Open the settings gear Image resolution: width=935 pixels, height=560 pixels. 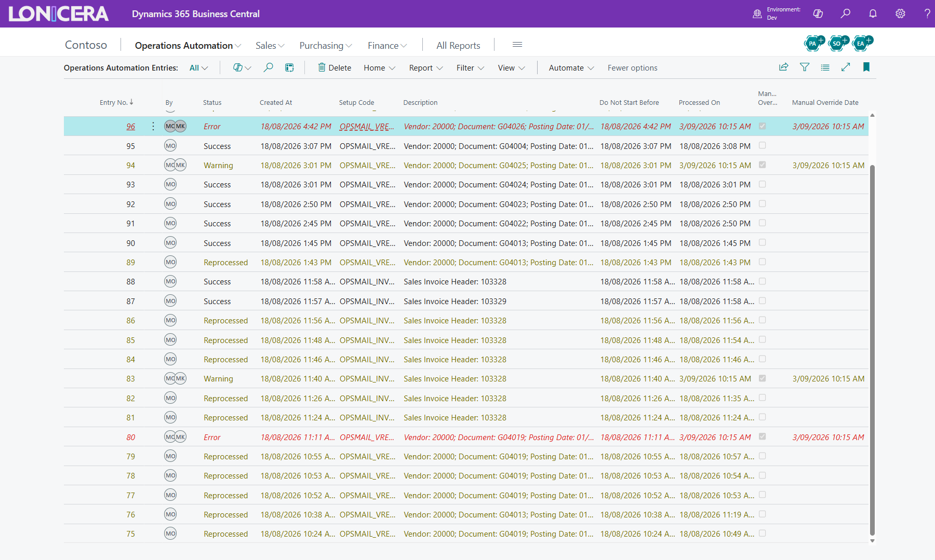900,14
